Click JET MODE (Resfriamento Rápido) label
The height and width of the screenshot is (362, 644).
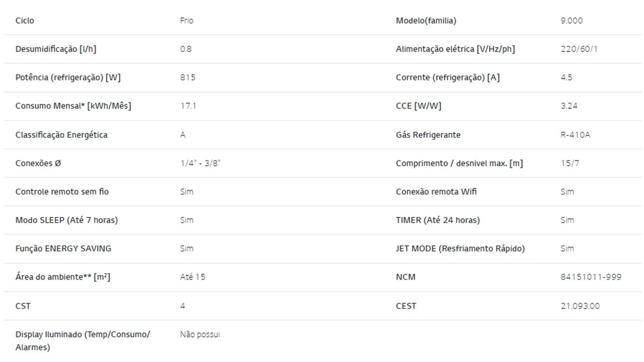[460, 248]
